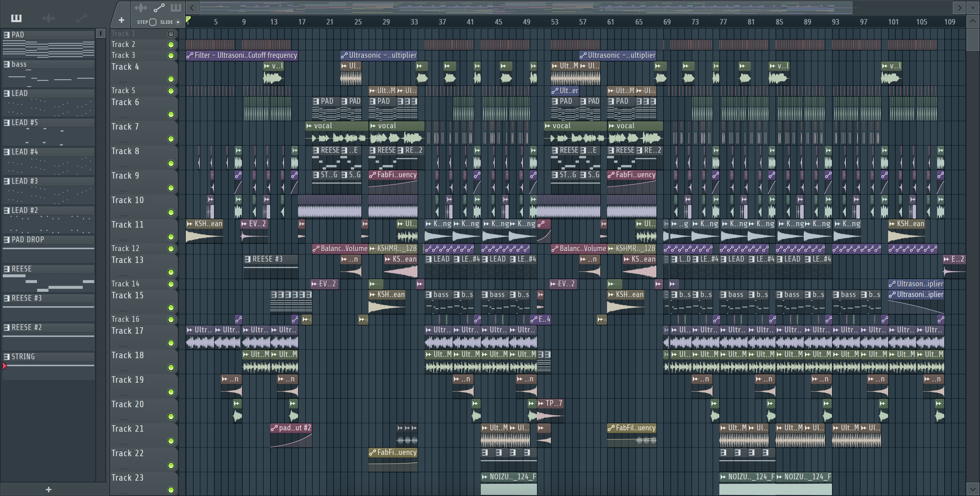The width and height of the screenshot is (980, 496).
Task: Select the piano roll patterns picker icon
Action: coord(16,18)
